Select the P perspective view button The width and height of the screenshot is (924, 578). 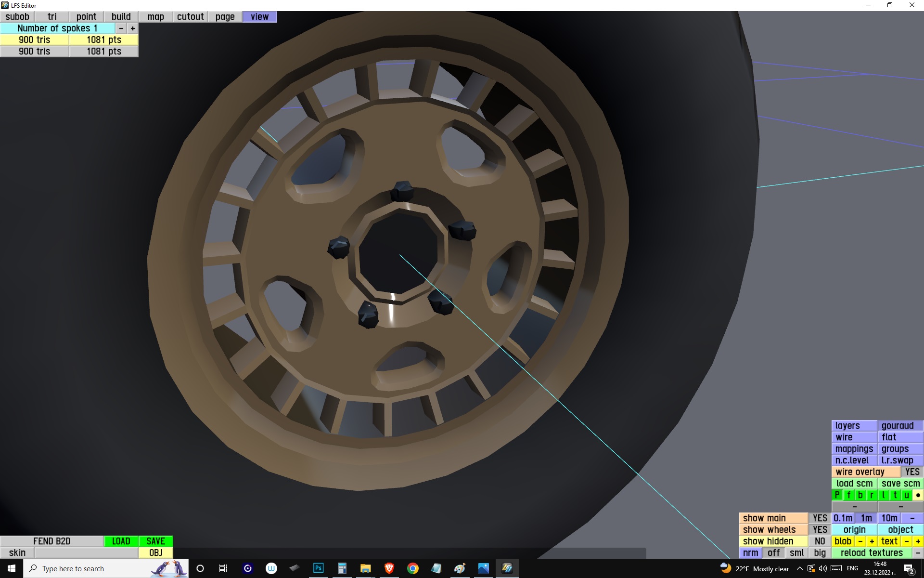pos(837,495)
